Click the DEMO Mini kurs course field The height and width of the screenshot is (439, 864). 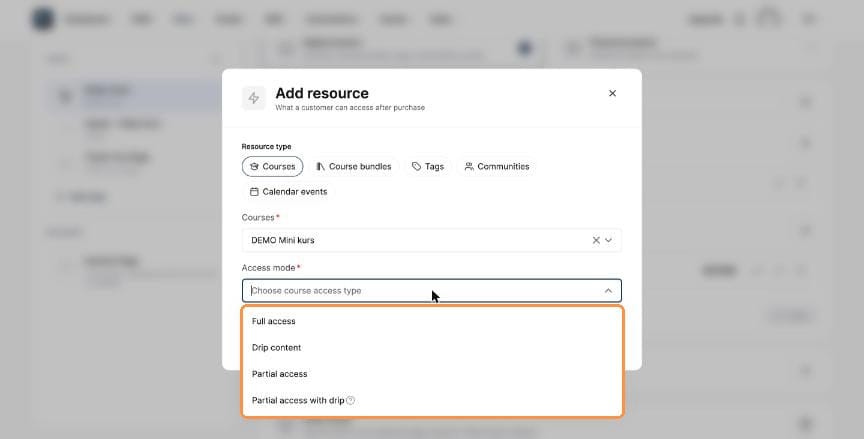(x=431, y=240)
